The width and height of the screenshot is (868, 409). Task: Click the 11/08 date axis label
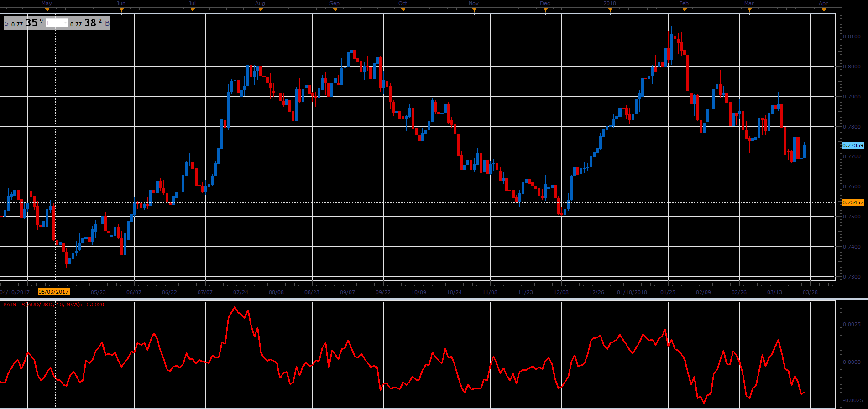490,292
